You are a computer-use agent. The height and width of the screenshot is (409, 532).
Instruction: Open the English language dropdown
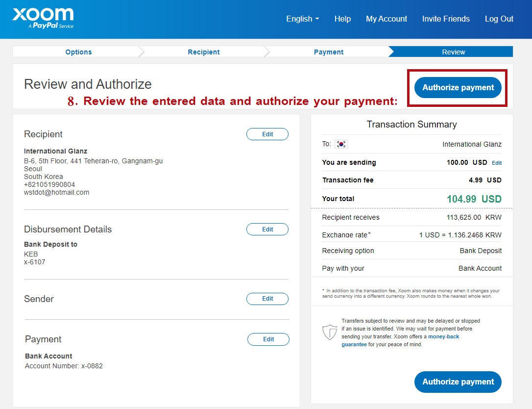click(x=302, y=19)
